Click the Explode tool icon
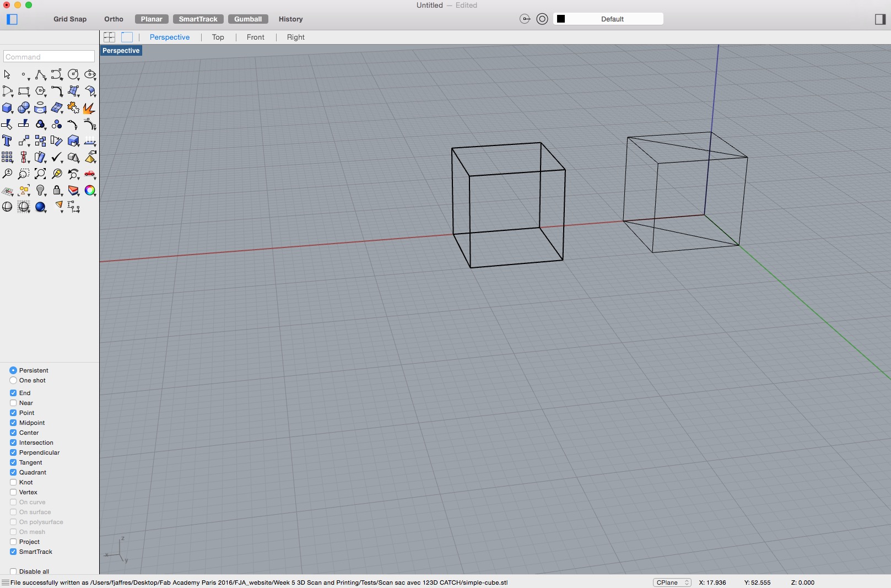Image resolution: width=891 pixels, height=588 pixels. pyautogui.click(x=89, y=108)
